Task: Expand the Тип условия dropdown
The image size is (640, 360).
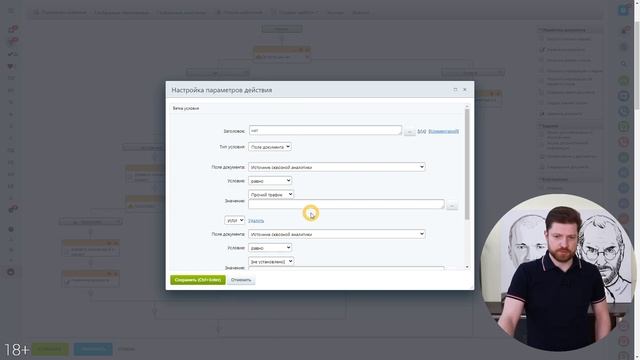Action: point(270,147)
